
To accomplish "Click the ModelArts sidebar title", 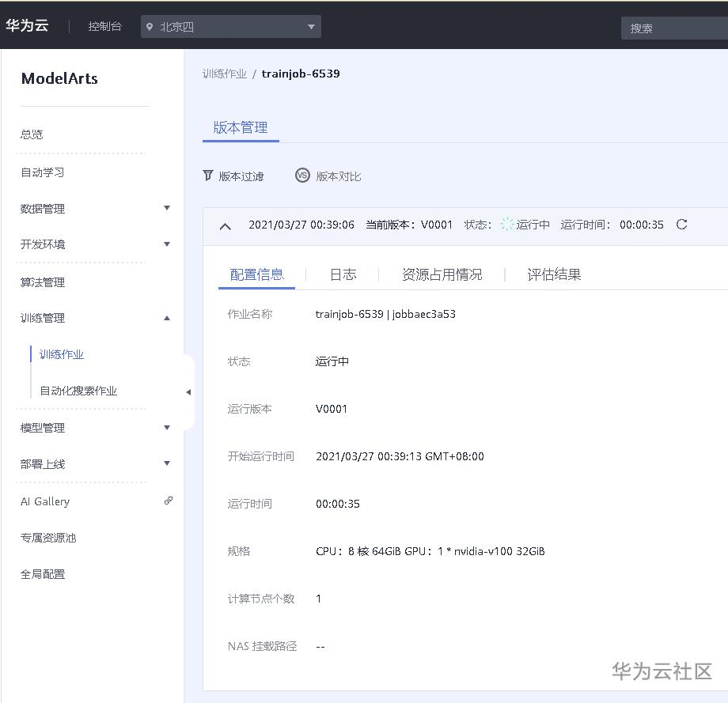I will click(x=59, y=78).
